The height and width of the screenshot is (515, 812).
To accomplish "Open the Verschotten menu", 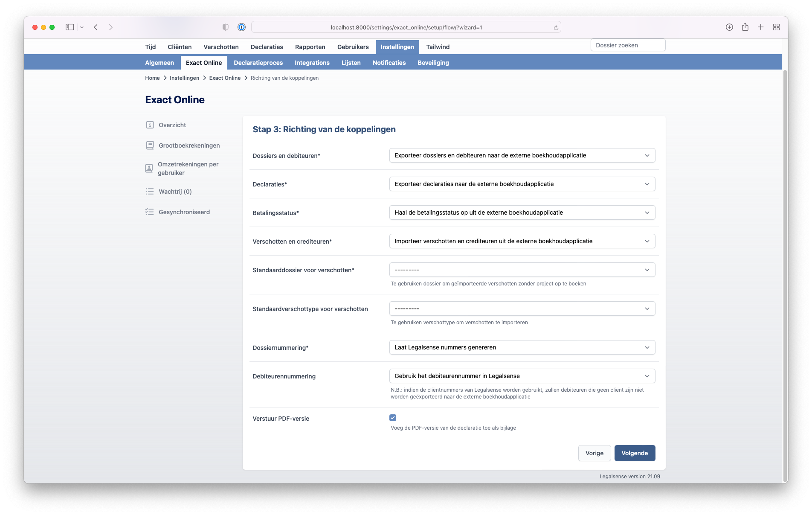I will click(x=221, y=47).
